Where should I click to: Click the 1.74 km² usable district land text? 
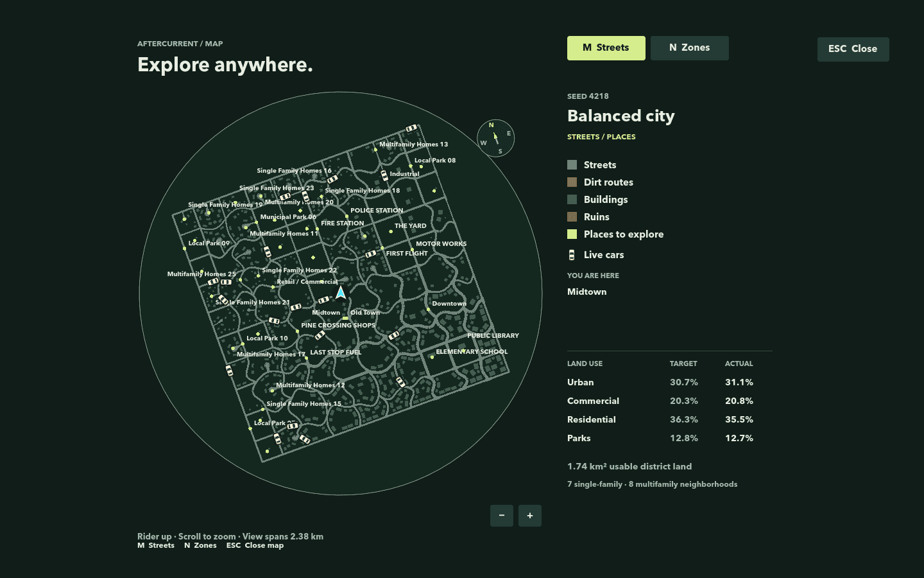629,466
